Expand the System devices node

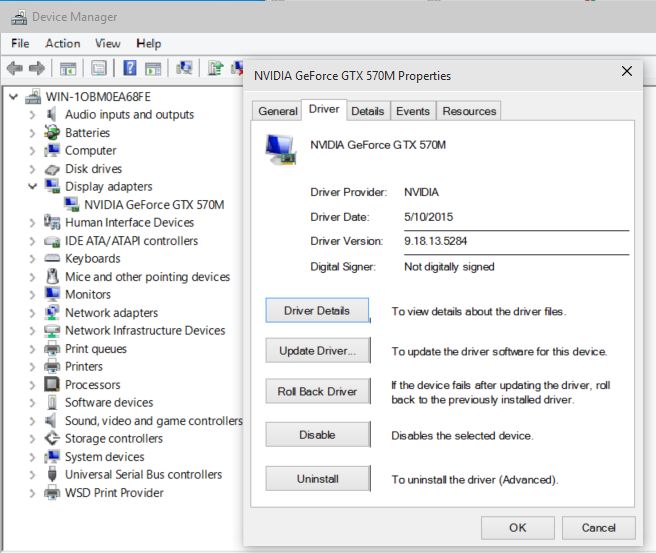32,456
